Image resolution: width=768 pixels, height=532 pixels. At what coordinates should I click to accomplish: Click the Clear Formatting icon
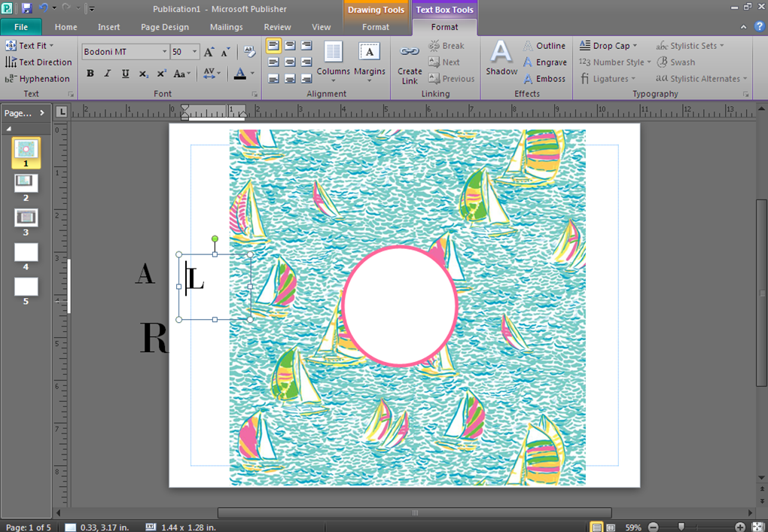tap(249, 52)
